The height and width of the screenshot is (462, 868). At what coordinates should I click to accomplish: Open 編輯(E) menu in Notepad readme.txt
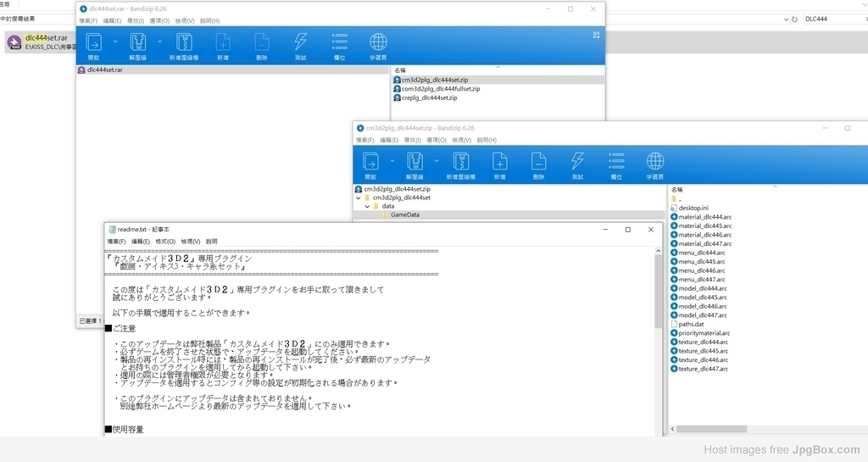(140, 242)
